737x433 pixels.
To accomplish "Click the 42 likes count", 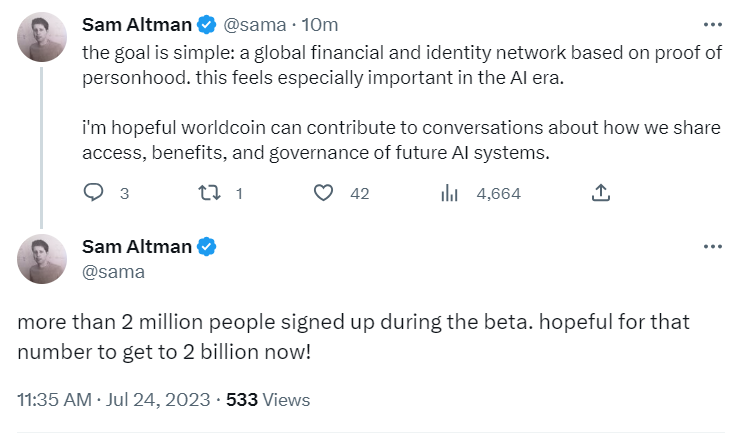I will point(360,194).
